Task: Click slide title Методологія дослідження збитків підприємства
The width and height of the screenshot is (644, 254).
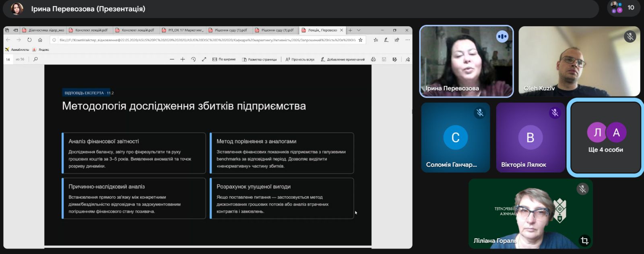Action: [x=184, y=106]
